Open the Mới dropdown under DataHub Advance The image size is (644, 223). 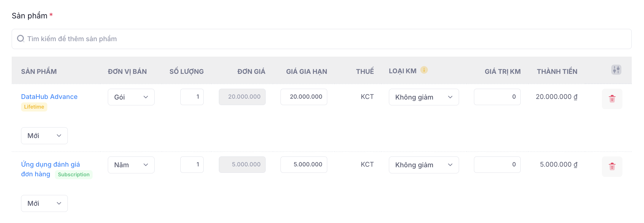[44, 136]
